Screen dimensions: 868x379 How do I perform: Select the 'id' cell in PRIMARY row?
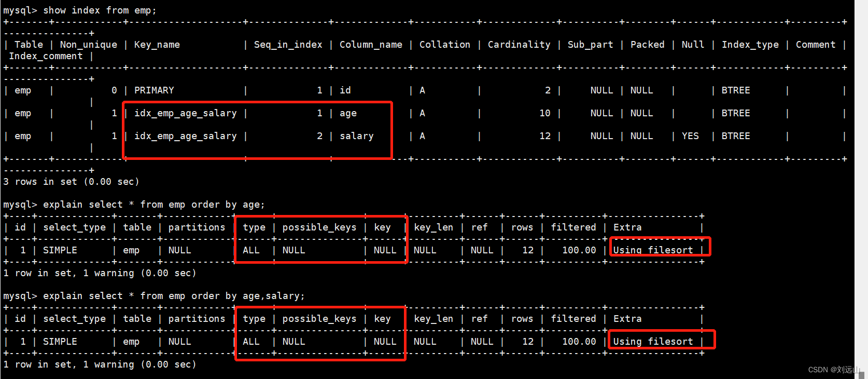click(345, 90)
